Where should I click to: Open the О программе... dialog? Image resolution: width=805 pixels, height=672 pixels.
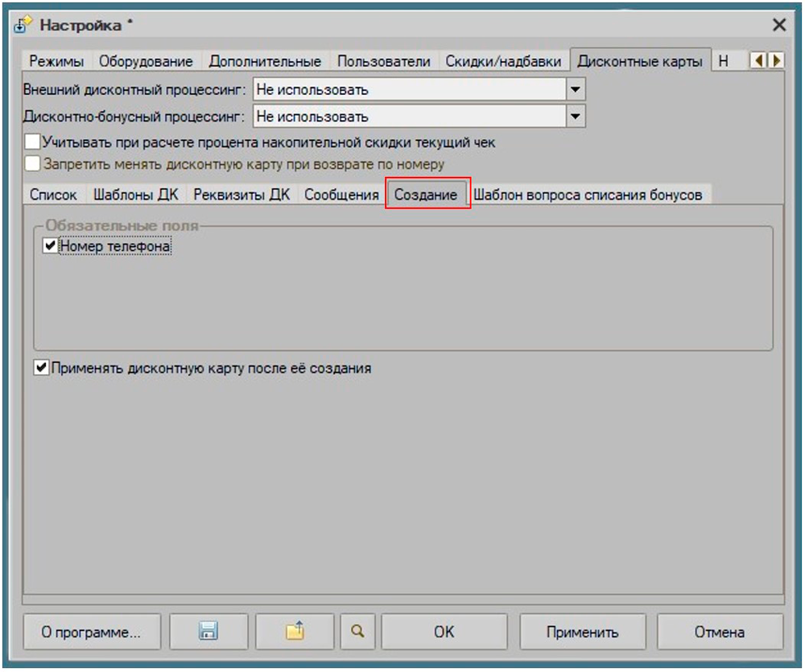tap(91, 633)
